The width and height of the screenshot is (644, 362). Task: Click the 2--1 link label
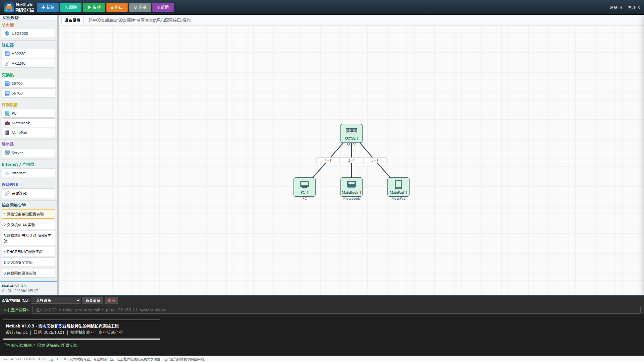(352, 160)
